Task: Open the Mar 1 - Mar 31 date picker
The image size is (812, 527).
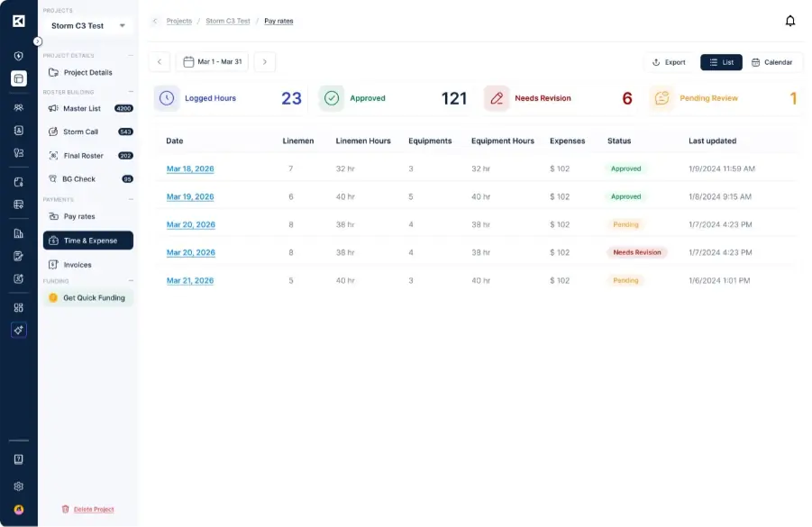Action: [213, 61]
